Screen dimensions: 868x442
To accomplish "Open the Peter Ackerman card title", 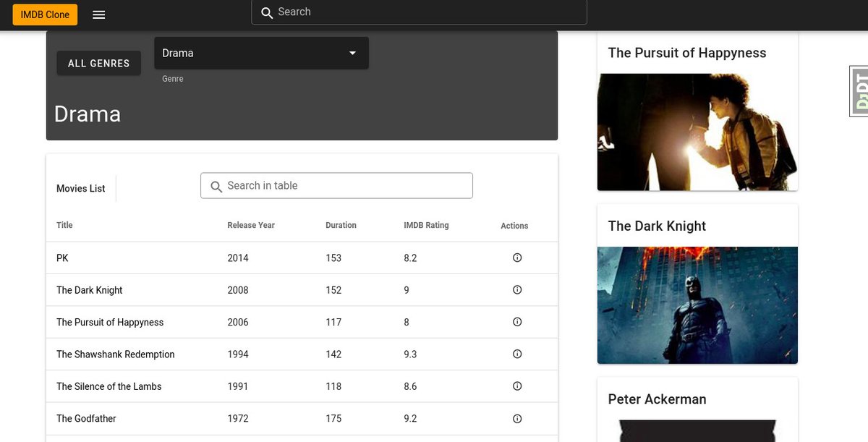I will tap(657, 399).
